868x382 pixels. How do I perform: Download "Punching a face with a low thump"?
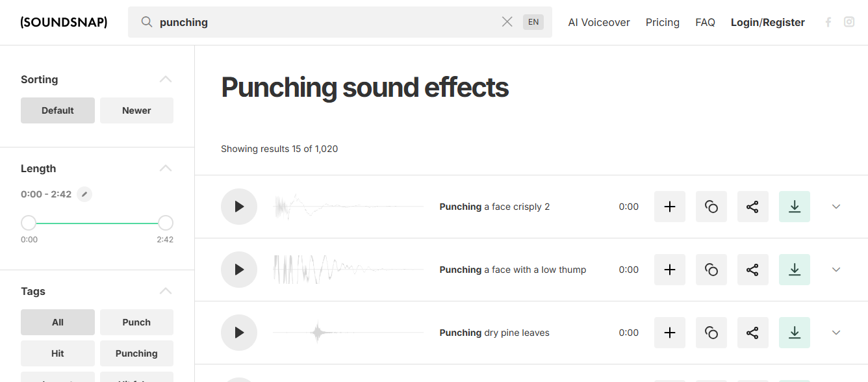click(x=794, y=269)
